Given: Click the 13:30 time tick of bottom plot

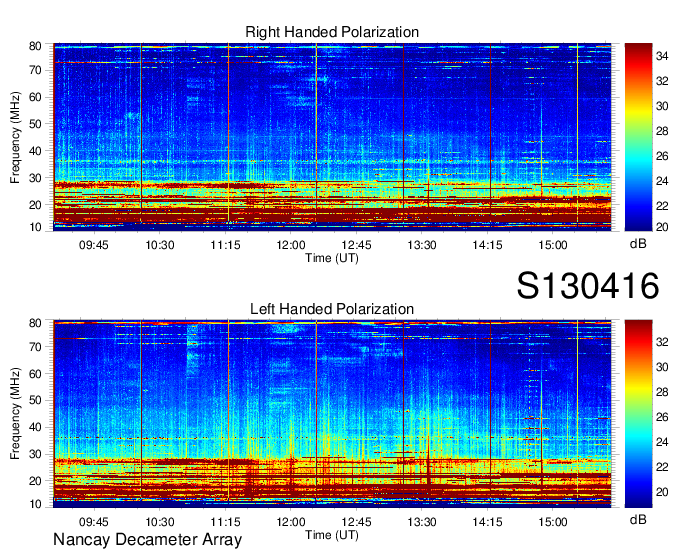Looking at the screenshot, I should pos(422,522).
